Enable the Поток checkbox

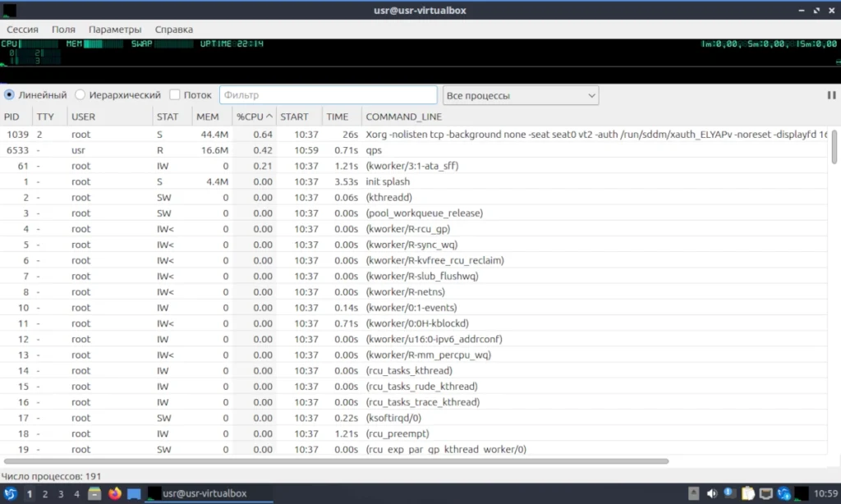click(x=191, y=95)
